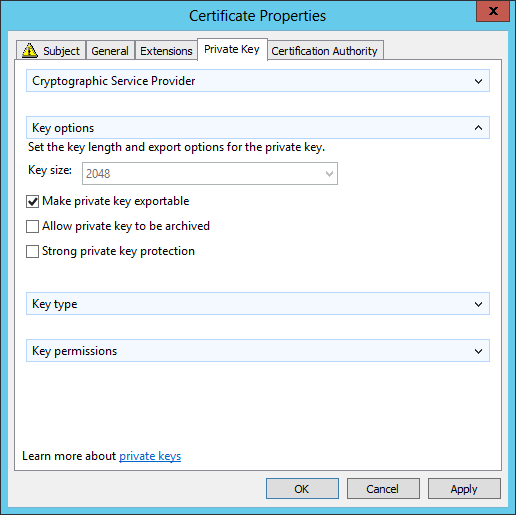Click the Key type chevron arrow
This screenshot has width=516, height=515.
click(478, 304)
